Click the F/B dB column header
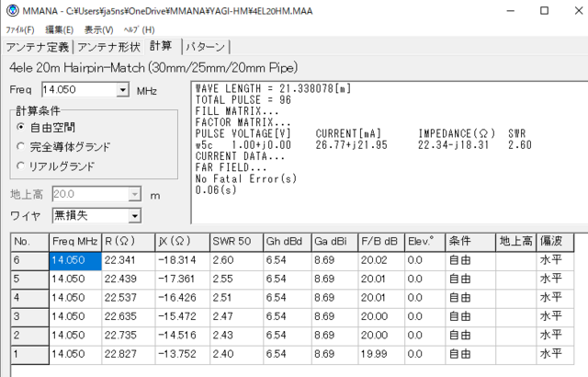This screenshot has width=588, height=377. click(x=381, y=241)
